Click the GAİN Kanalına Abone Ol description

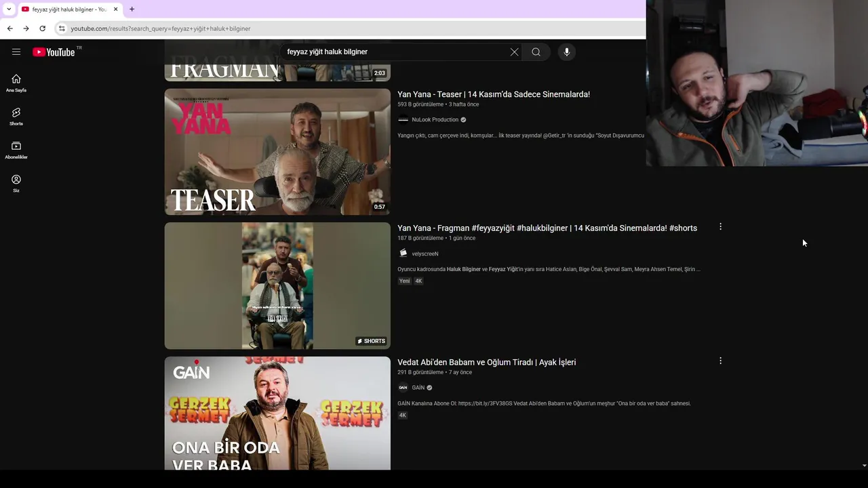544,403
